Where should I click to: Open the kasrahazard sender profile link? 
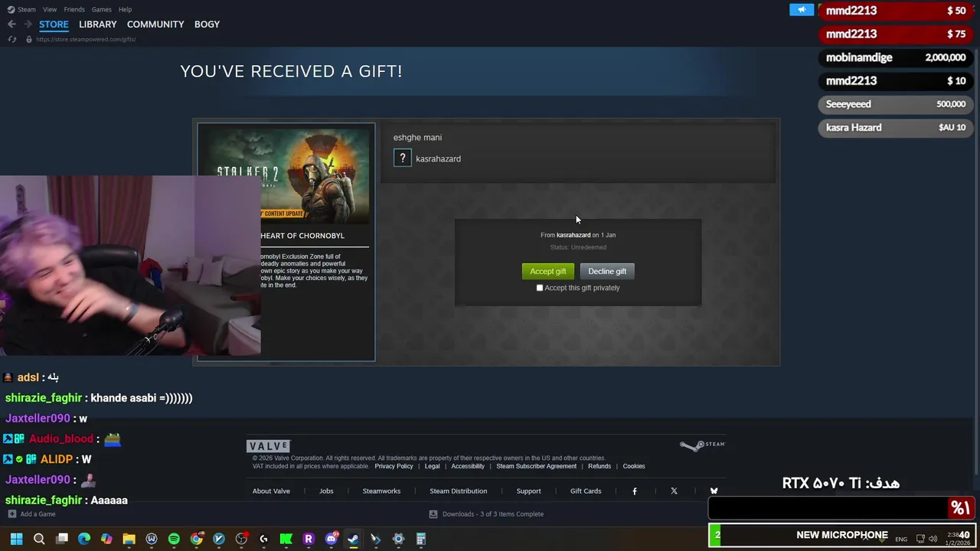coord(438,158)
